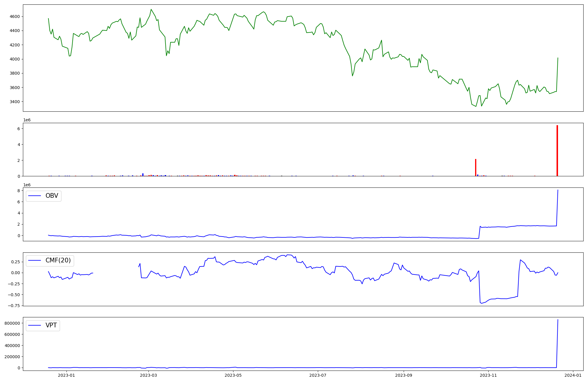Click the 1e6 exponent above the volume chart

[27, 120]
